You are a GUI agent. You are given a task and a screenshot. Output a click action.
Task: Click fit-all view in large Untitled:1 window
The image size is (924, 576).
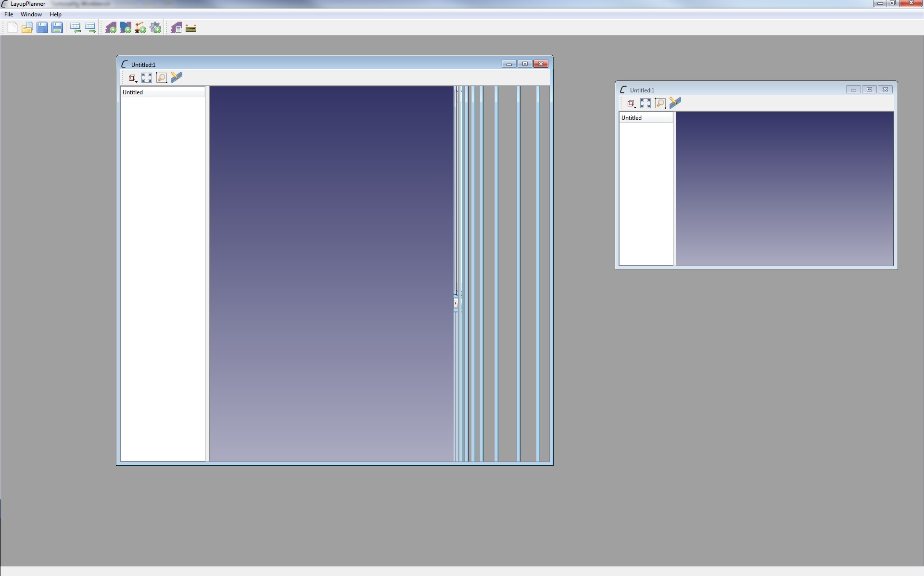[147, 78]
